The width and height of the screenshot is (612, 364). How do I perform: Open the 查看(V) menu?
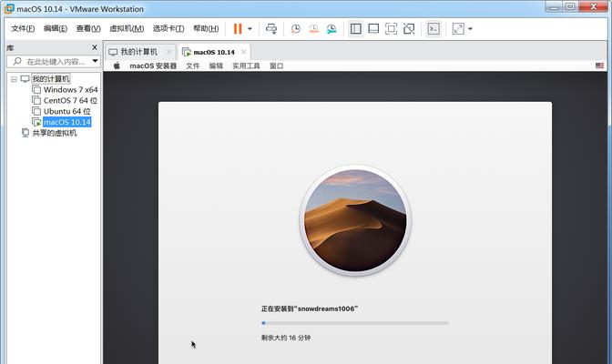coord(88,28)
